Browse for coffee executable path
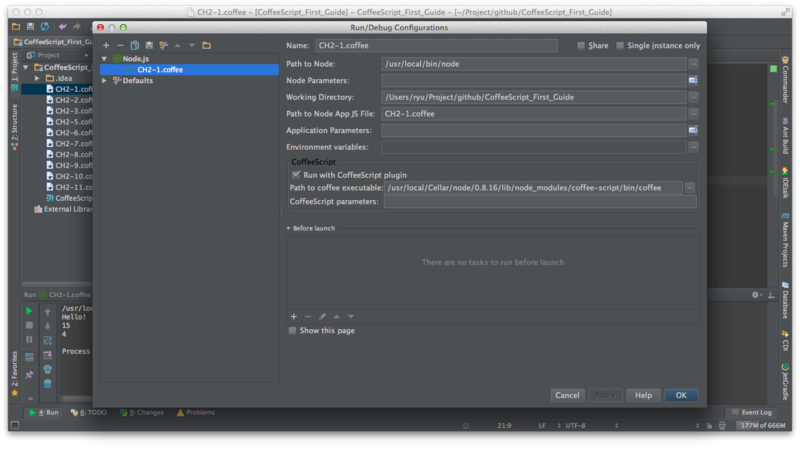 [690, 188]
